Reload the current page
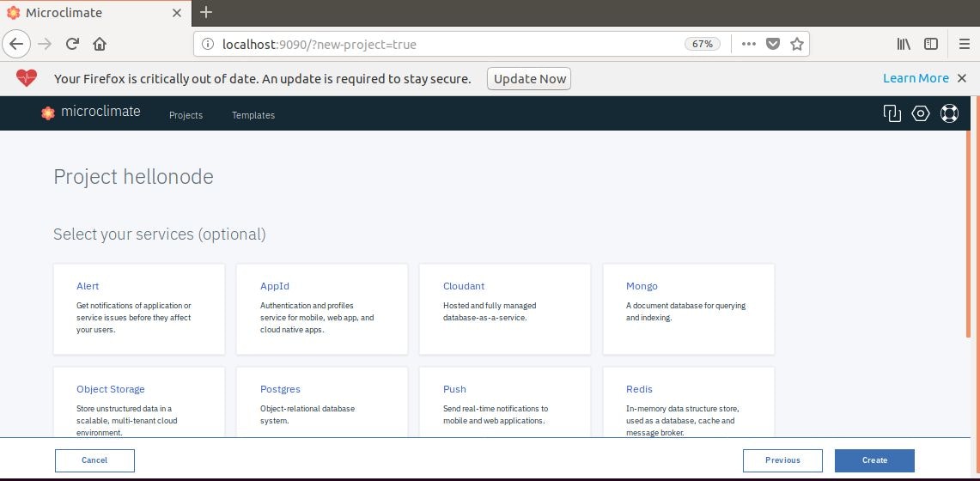Screen dimensions: 980x481 tap(72, 44)
